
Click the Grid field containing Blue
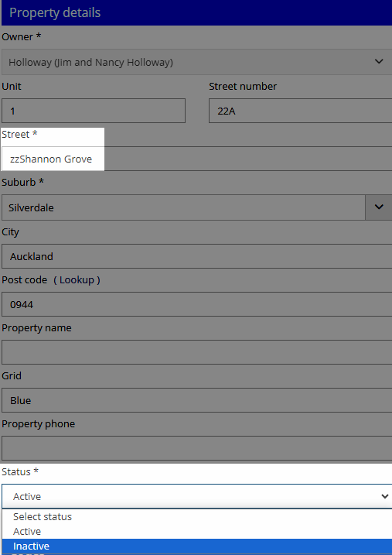196,400
